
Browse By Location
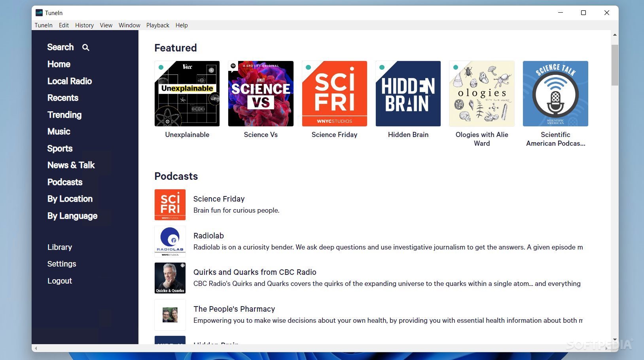coord(70,199)
